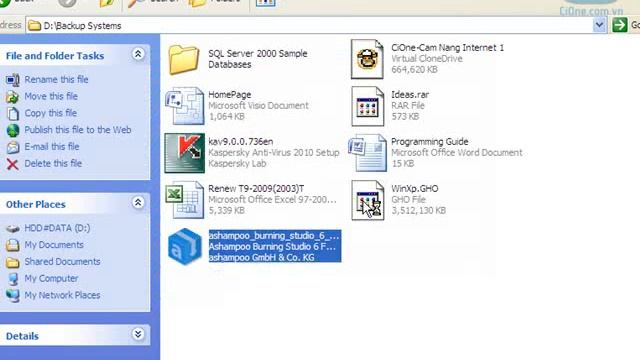Click the HDD#DATA (D:) drive icon

point(13,229)
